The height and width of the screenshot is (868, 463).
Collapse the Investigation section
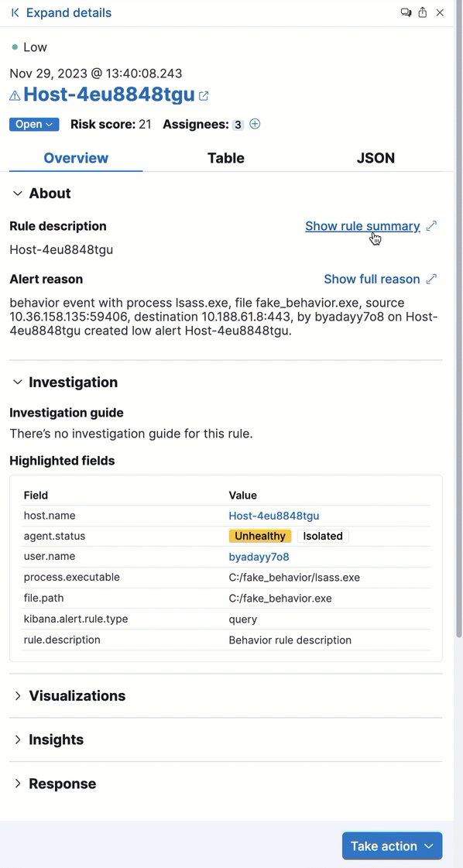16,382
